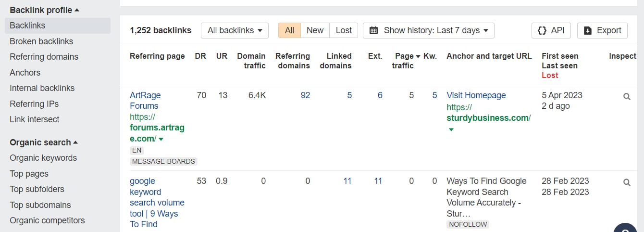This screenshot has width=644, height=232.
Task: Collapse the Organic search section
Action: tap(75, 142)
